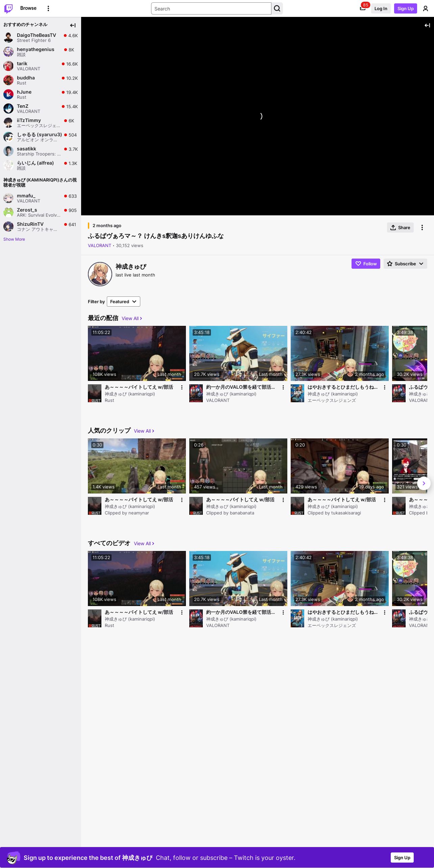Expand the Subscribe dropdown button
434x868 pixels.
pyautogui.click(x=405, y=264)
